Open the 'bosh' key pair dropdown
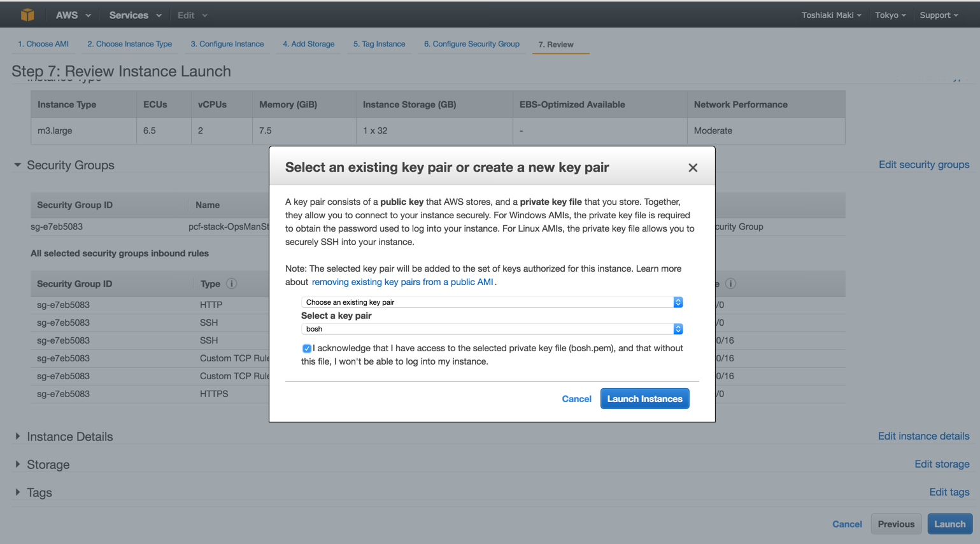The height and width of the screenshot is (544, 980). (492, 329)
